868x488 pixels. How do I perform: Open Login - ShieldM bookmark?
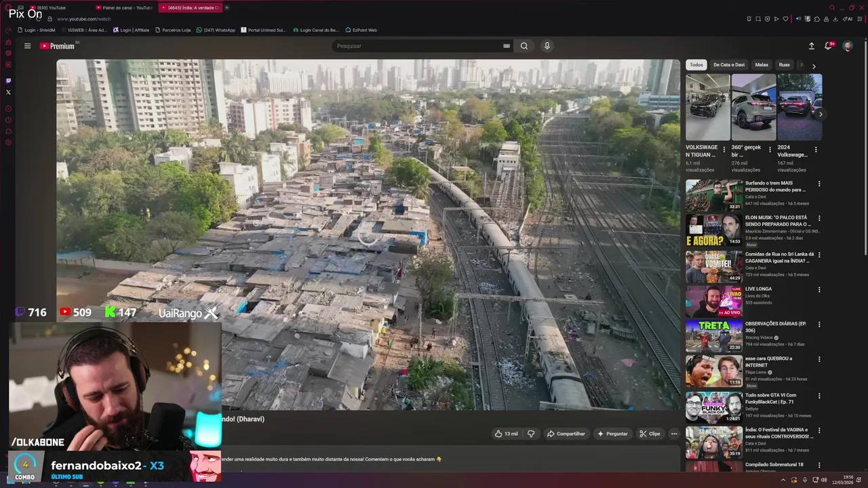point(37,30)
